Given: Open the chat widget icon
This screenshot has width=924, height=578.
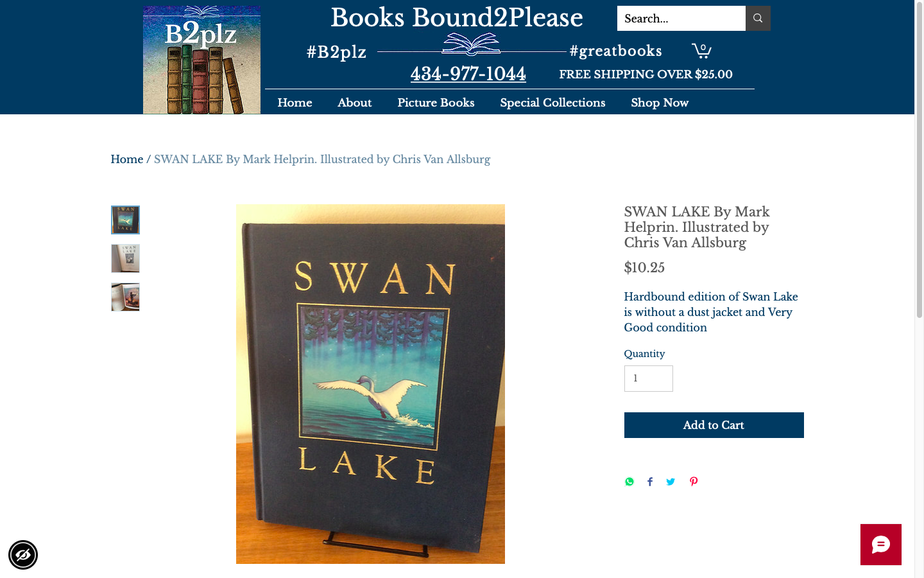Looking at the screenshot, I should [x=881, y=545].
